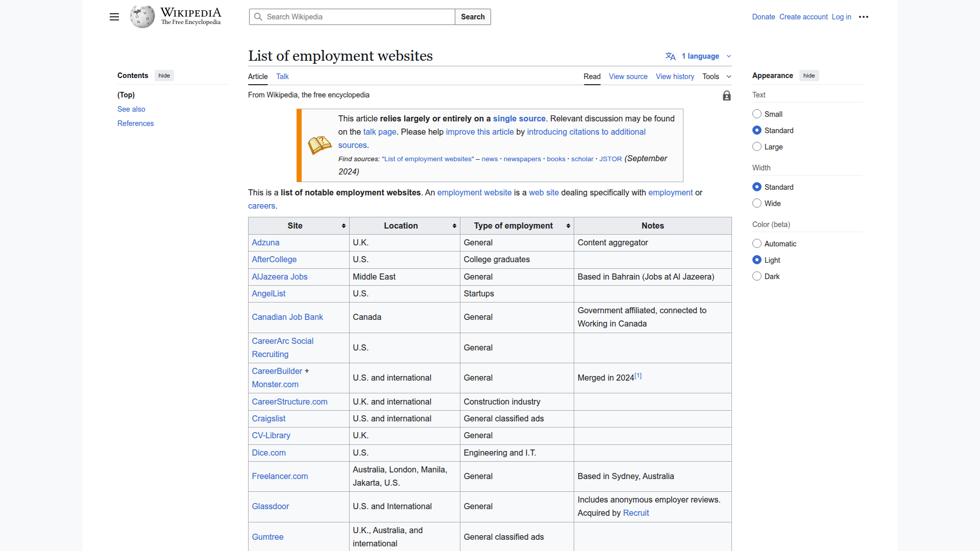Open the Freelancer.com link
The image size is (980, 551).
click(280, 477)
